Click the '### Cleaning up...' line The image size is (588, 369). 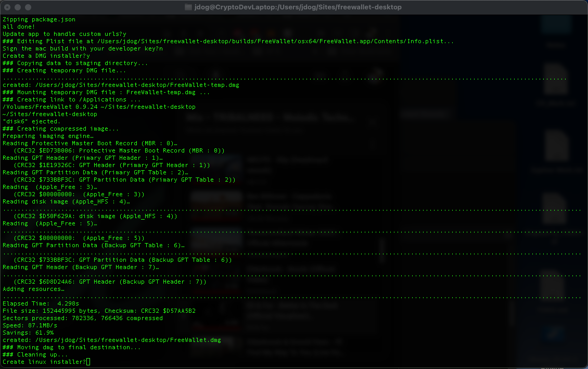[35, 355]
